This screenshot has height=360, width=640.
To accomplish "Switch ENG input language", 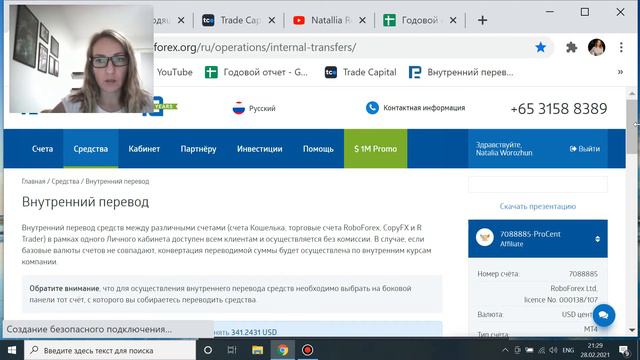I will click(x=568, y=350).
